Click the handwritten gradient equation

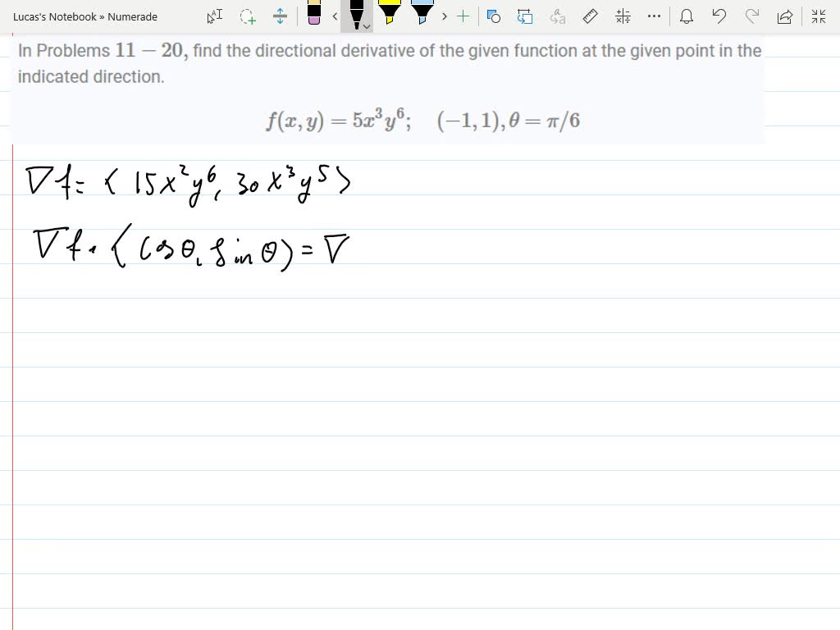click(189, 180)
